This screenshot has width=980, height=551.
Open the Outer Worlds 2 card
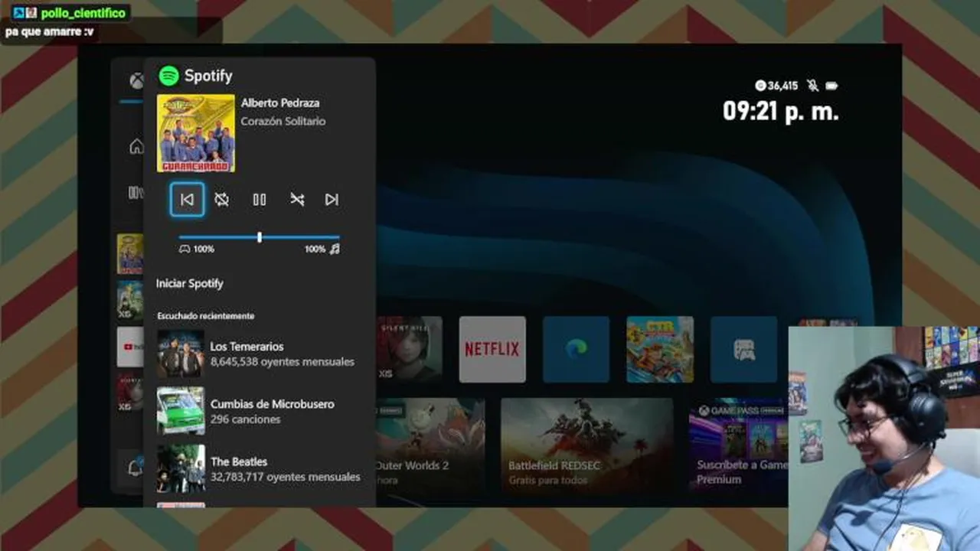click(430, 446)
